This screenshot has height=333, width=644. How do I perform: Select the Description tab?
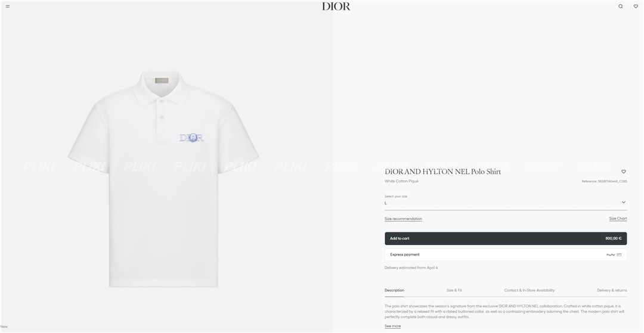394,290
